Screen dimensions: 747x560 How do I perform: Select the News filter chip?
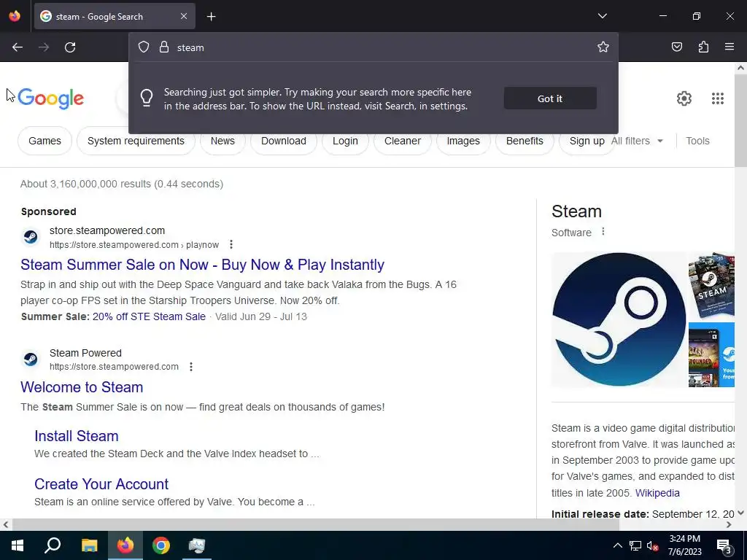tap(222, 141)
